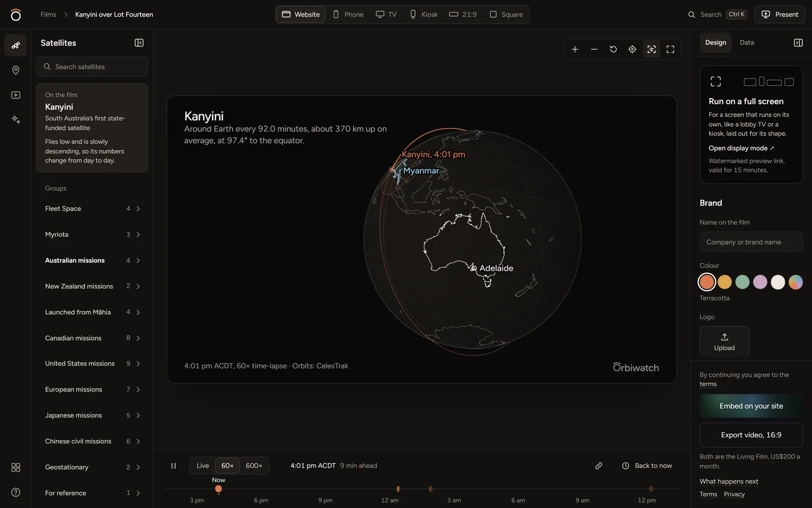Switch playback speed to Live
Viewport: 812px width, 508px height.
pyautogui.click(x=203, y=466)
